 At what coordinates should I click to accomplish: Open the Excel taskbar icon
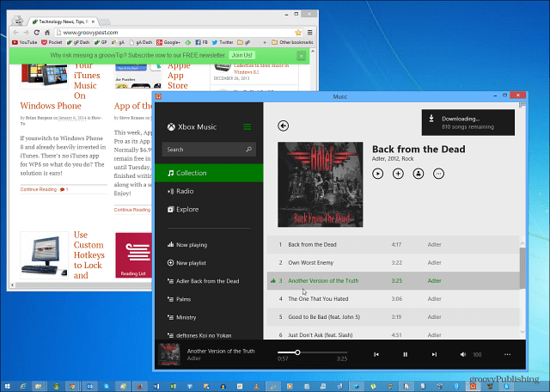pyautogui.click(x=174, y=386)
